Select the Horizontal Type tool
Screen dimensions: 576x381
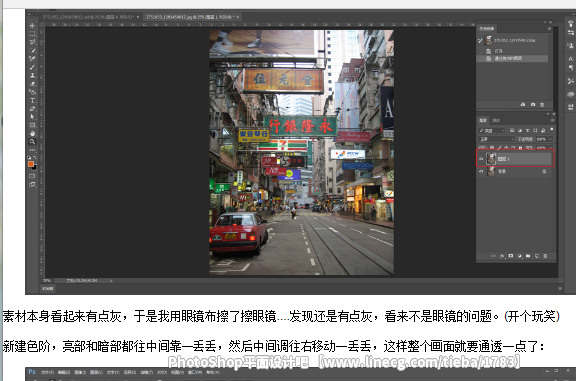(x=32, y=100)
